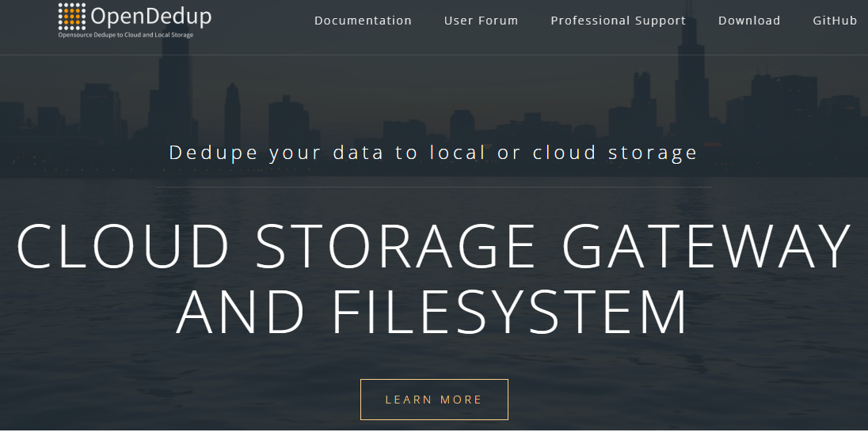Visit the GitHub navigation link

(835, 21)
